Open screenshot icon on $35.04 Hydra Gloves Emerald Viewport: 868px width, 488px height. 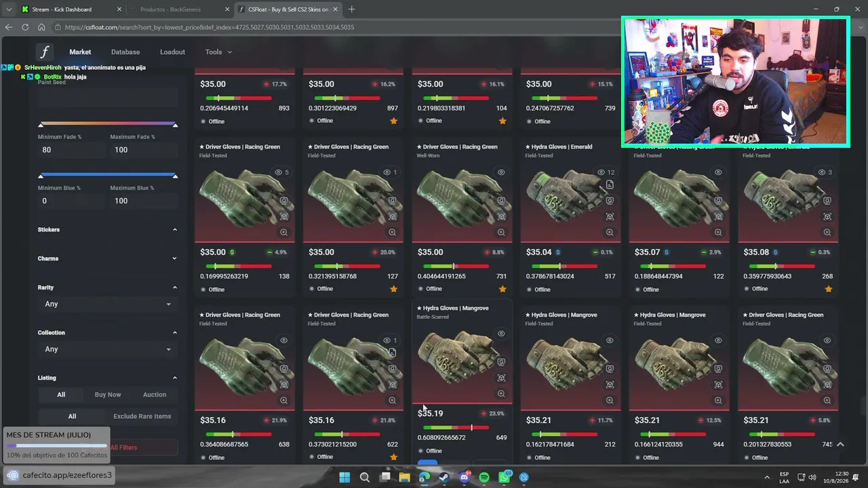[610, 201]
